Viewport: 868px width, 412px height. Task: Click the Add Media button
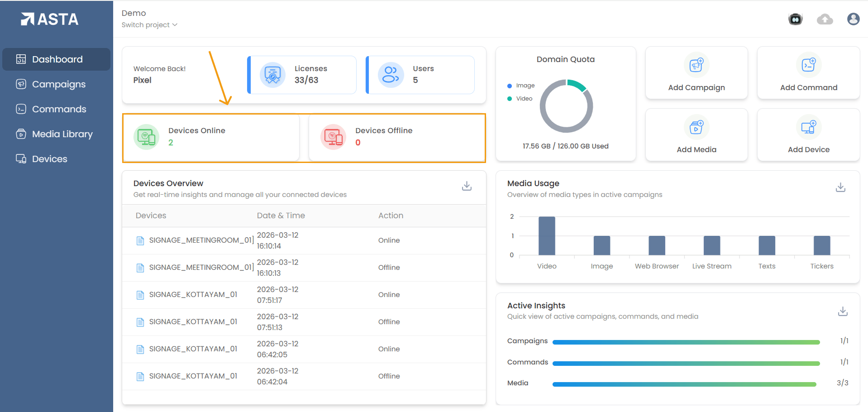click(696, 135)
